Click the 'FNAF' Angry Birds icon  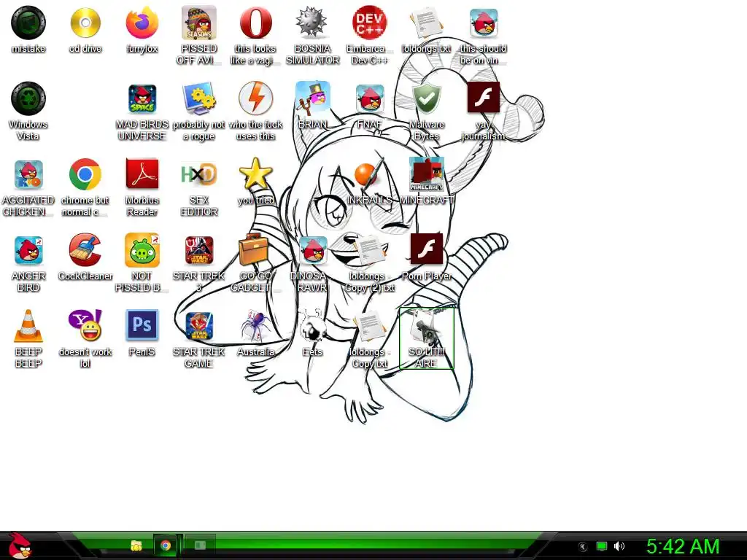369,98
